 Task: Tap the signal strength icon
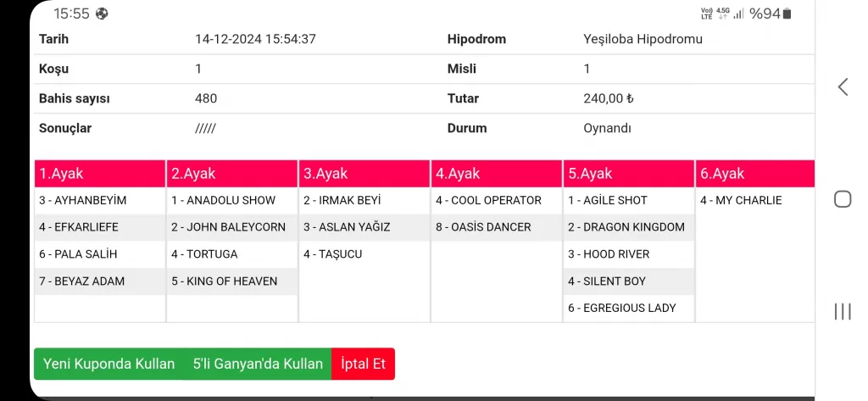[738, 14]
